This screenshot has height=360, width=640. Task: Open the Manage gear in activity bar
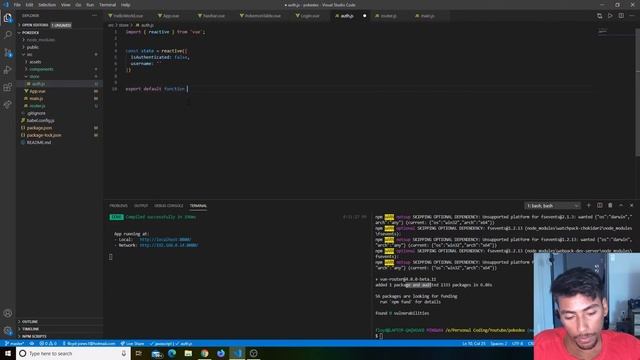tap(7, 331)
